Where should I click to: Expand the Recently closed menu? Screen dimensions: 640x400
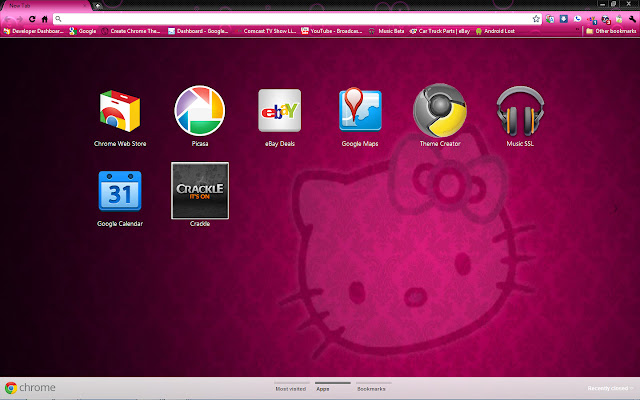(610, 388)
